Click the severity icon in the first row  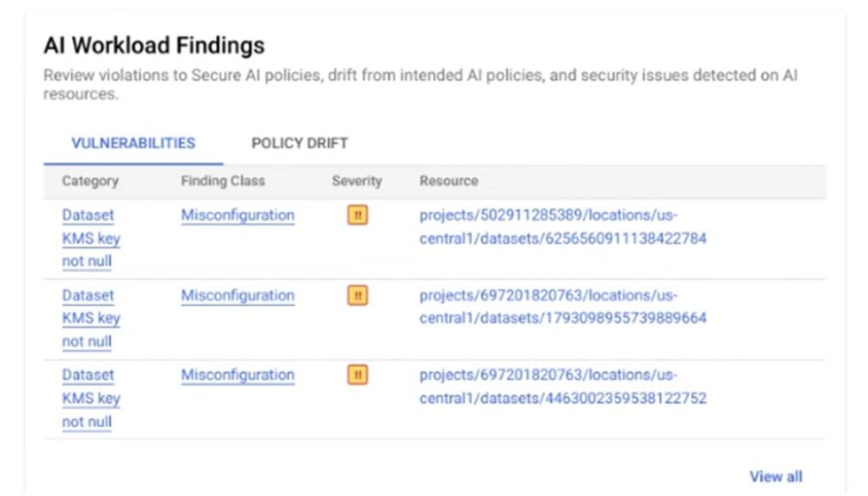coord(358,215)
